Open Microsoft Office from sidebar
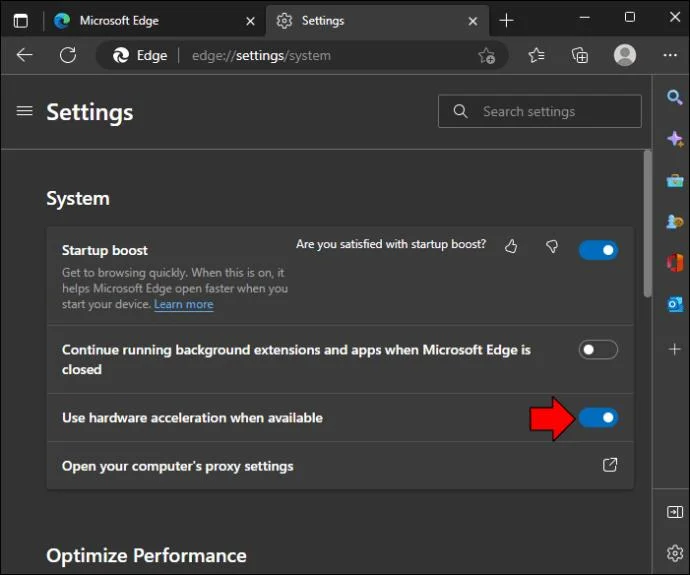Image resolution: width=690 pixels, height=575 pixels. [675, 263]
